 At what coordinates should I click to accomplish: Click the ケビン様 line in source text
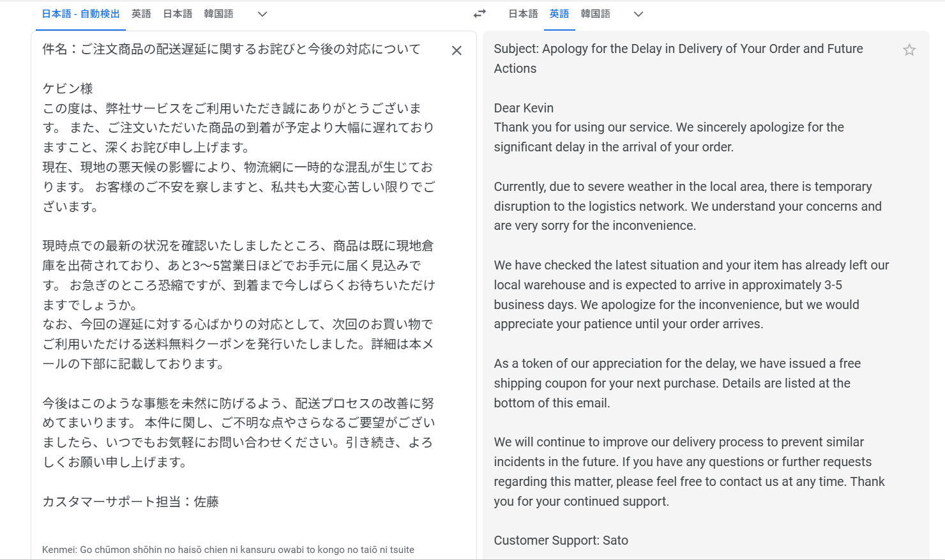68,89
